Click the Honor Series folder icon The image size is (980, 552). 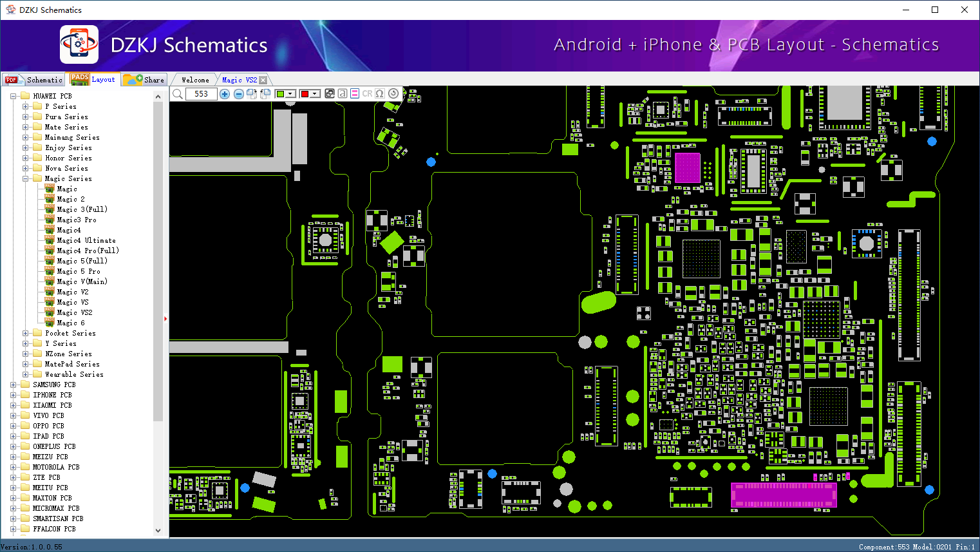[x=37, y=158]
